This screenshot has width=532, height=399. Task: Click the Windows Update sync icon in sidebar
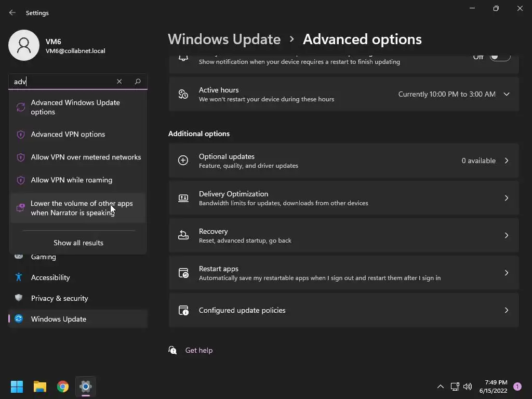(x=19, y=318)
